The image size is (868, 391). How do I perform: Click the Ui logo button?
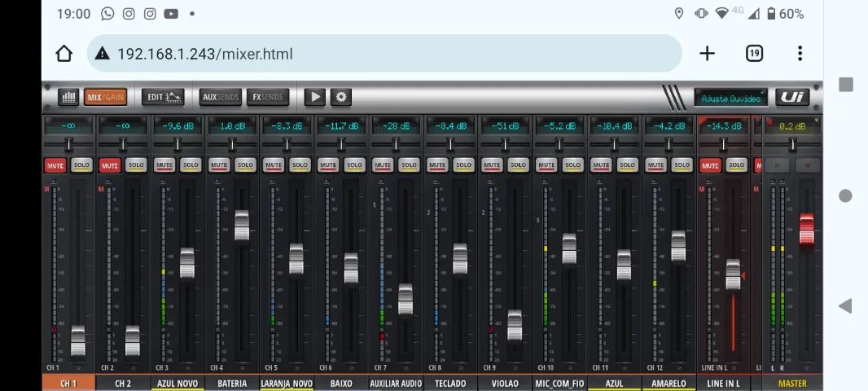(x=792, y=98)
